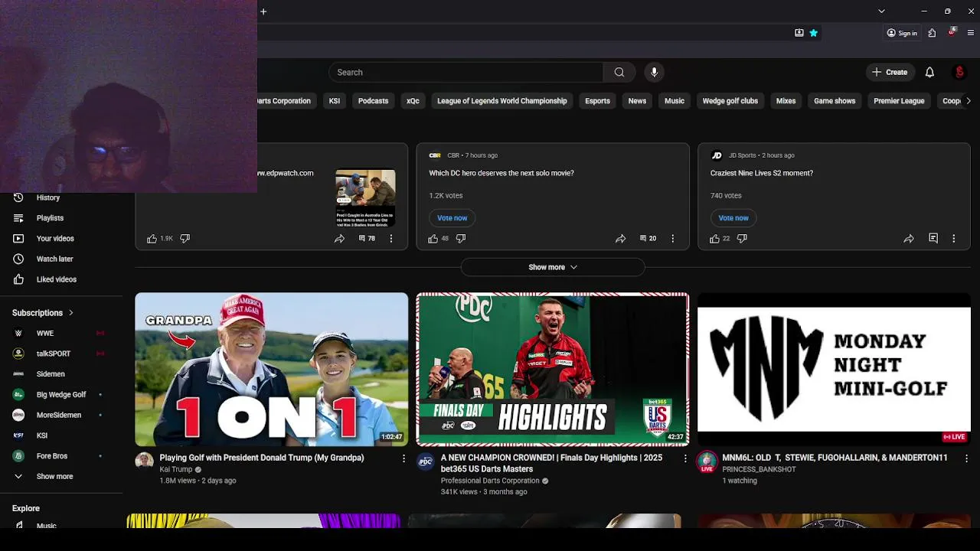Filter by Premier League chip
Screen dimensions: 980x551
(899, 101)
